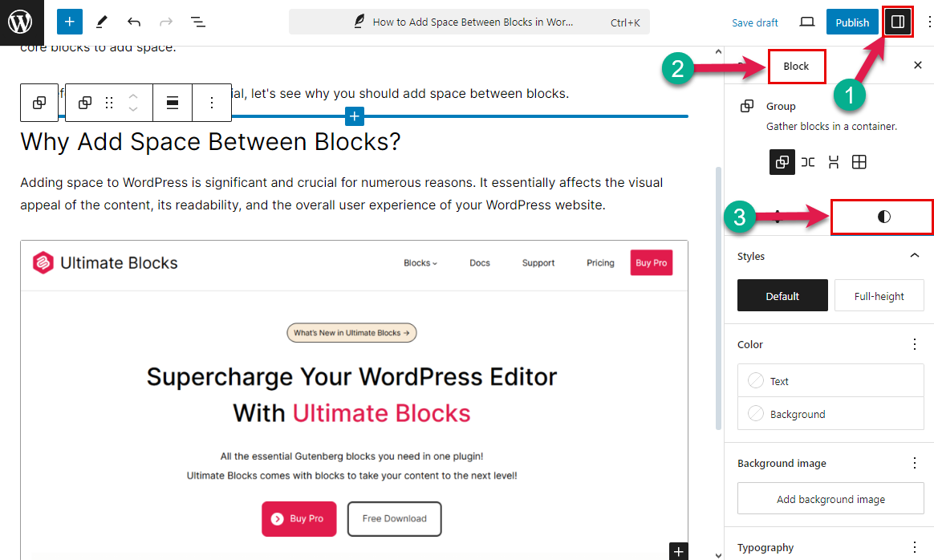Open the Background image options menu
Image resolution: width=934 pixels, height=560 pixels.
tap(914, 463)
